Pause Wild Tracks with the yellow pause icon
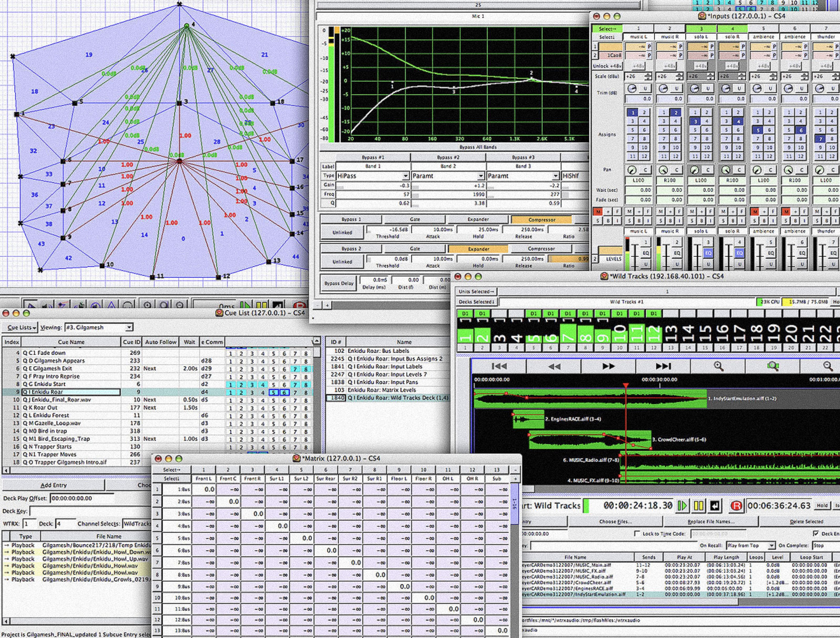The width and height of the screenshot is (840, 638). coord(698,506)
